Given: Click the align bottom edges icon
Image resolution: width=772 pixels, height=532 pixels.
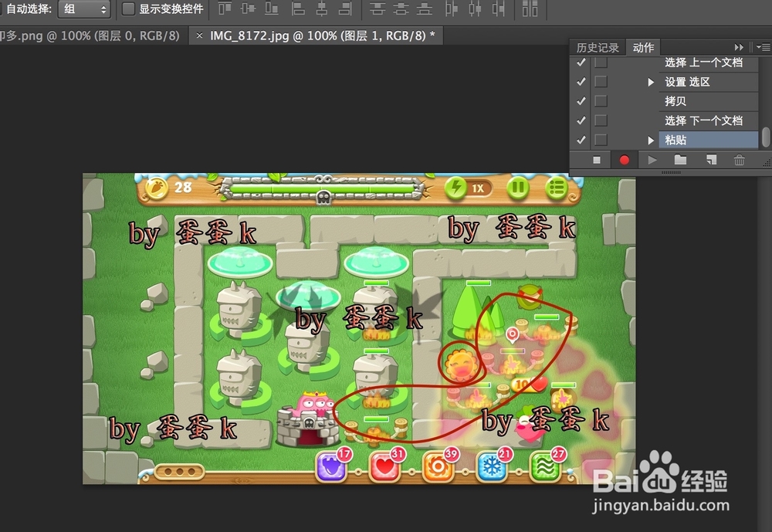Looking at the screenshot, I should (271, 8).
